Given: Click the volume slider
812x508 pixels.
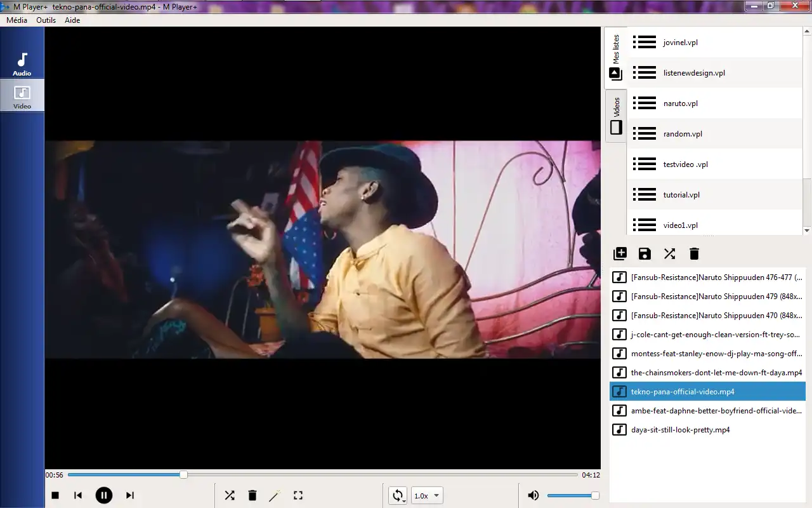Looking at the screenshot, I should coord(573,495).
